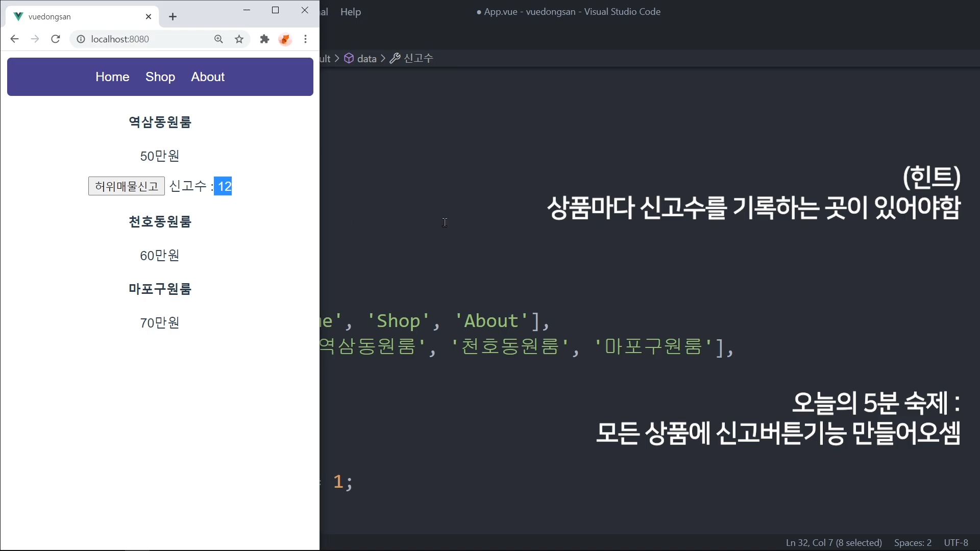Select the vuedongsan browser tab
Screen dimensions: 980x551
click(x=77, y=17)
